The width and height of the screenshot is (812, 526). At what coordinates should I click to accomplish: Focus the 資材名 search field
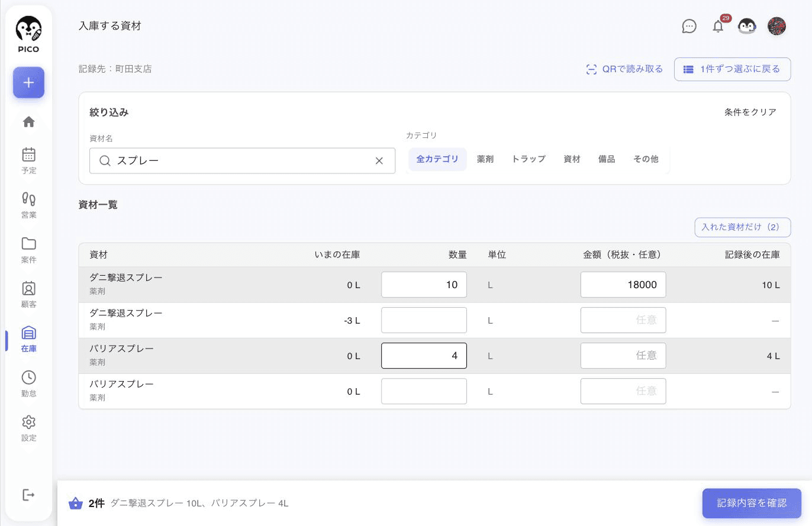[x=242, y=161]
